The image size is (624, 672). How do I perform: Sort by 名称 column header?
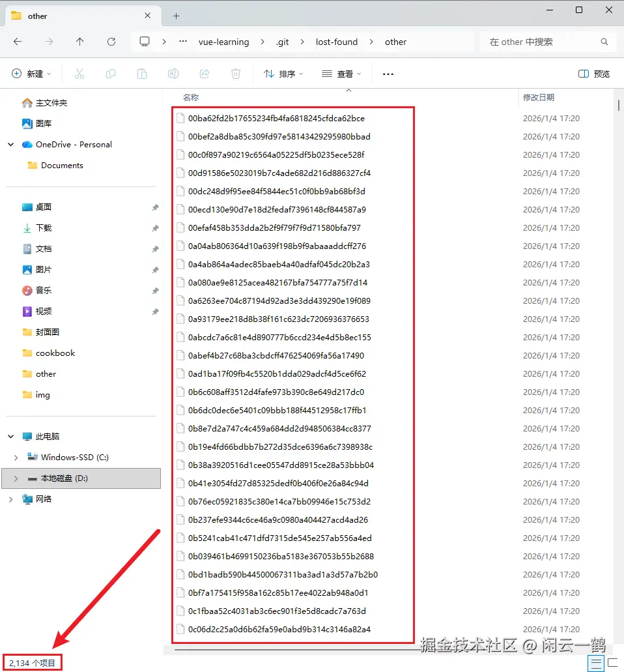coord(191,97)
